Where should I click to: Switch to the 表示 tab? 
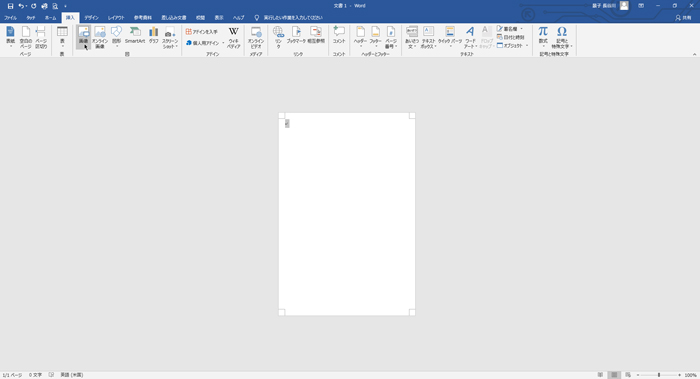coord(219,18)
